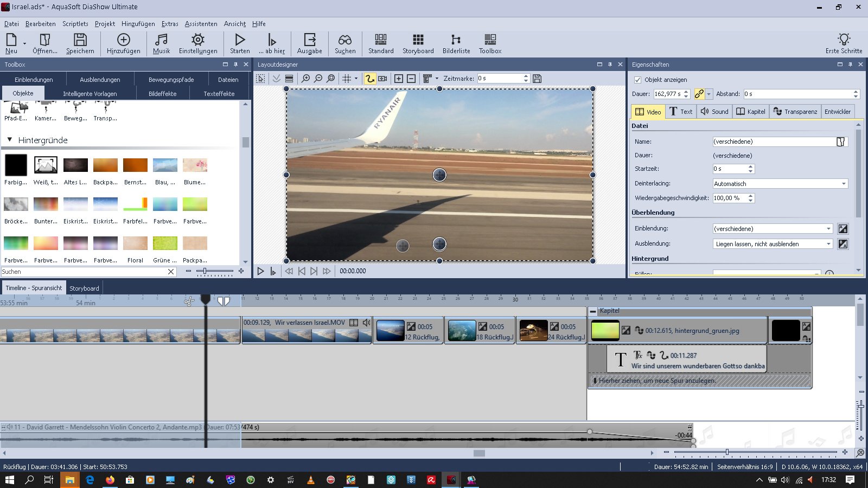Click the Erste Schritte lightbulb icon

(x=844, y=43)
